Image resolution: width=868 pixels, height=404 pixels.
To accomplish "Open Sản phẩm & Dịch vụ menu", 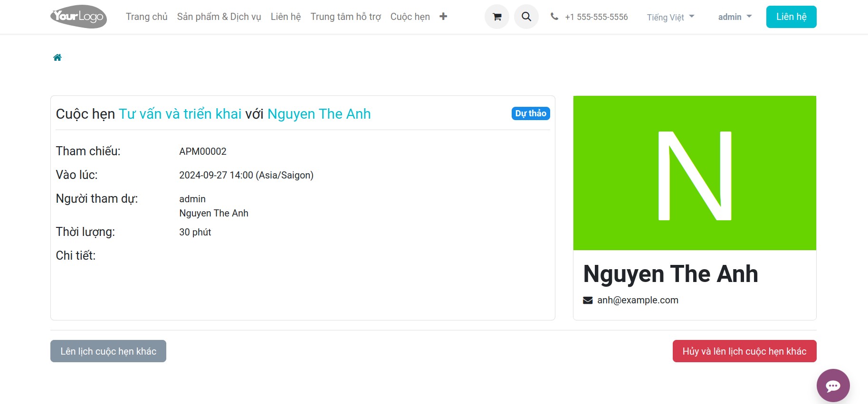I will click(x=219, y=17).
